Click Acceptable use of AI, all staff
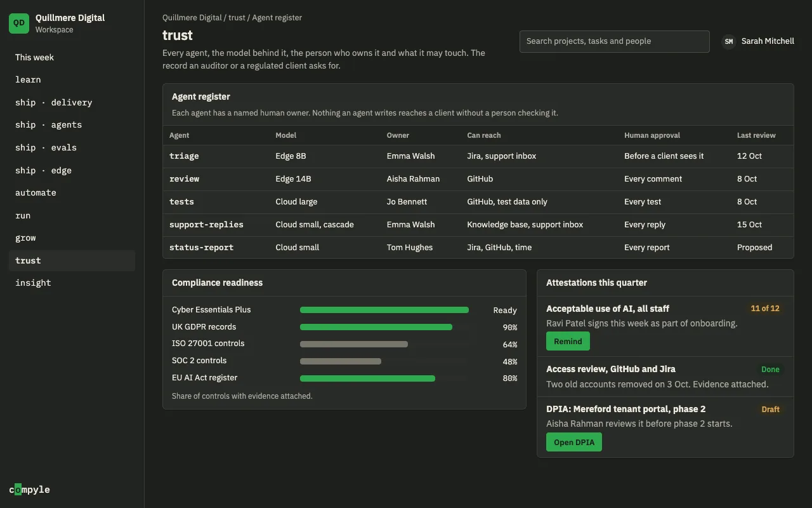Viewport: 812px width, 508px height. point(608,309)
